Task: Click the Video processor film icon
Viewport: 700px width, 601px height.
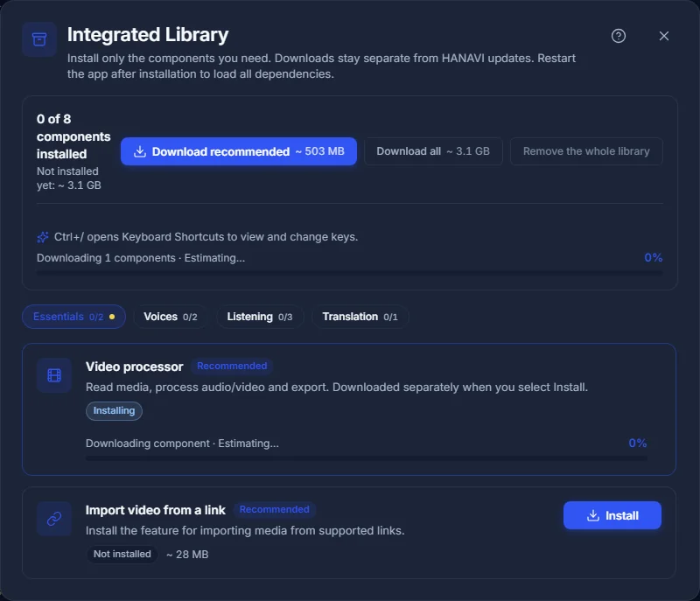Action: tap(54, 375)
